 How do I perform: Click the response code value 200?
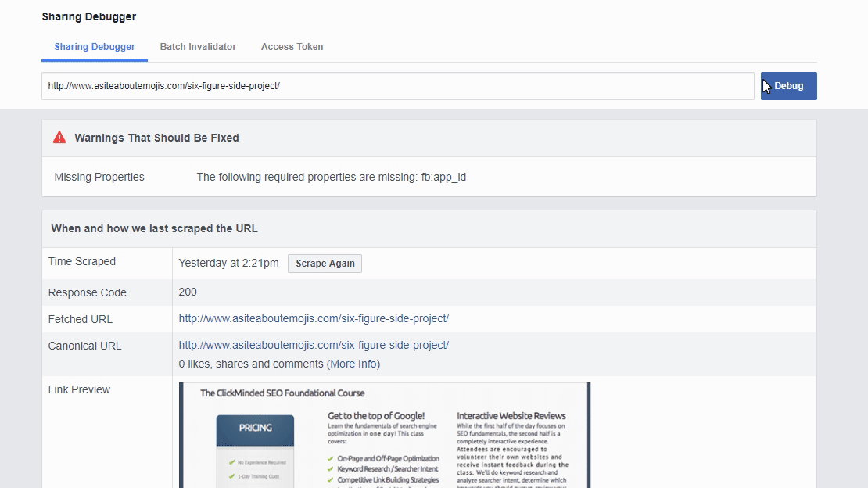[188, 292]
